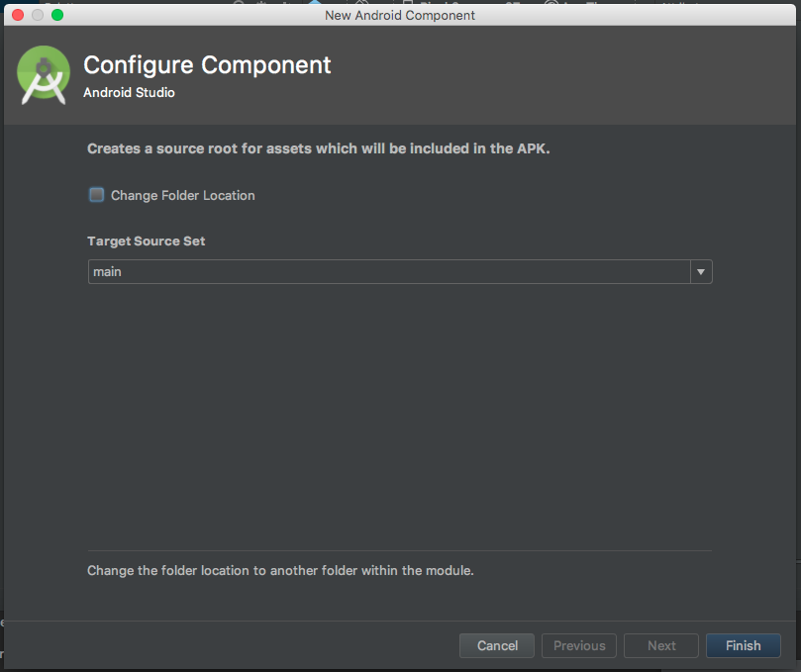Click the Configure Component heading
The width and height of the screenshot is (801, 672).
click(x=207, y=65)
